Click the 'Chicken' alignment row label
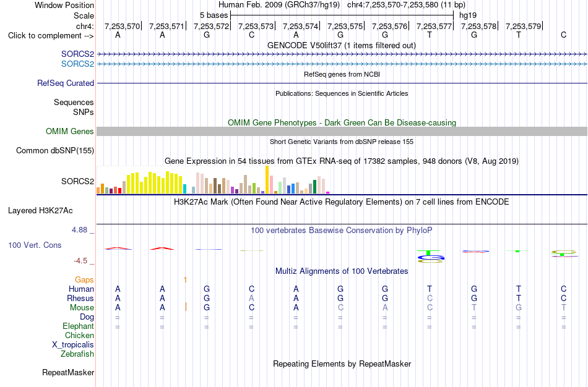The height and width of the screenshot is (387, 588). [79, 335]
